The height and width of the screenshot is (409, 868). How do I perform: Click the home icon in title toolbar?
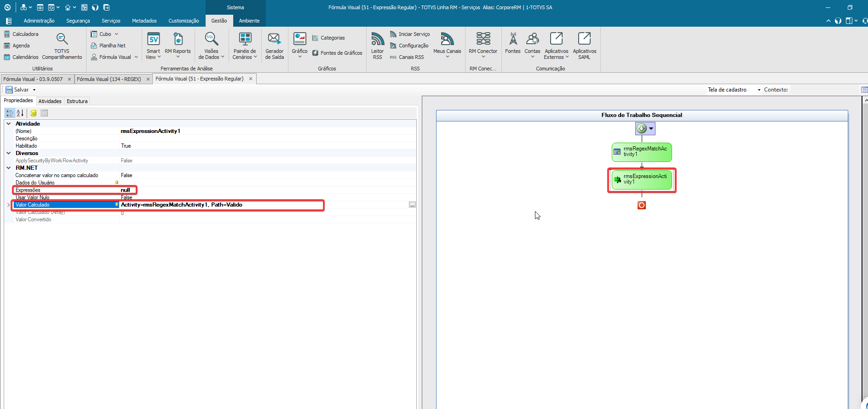click(68, 7)
